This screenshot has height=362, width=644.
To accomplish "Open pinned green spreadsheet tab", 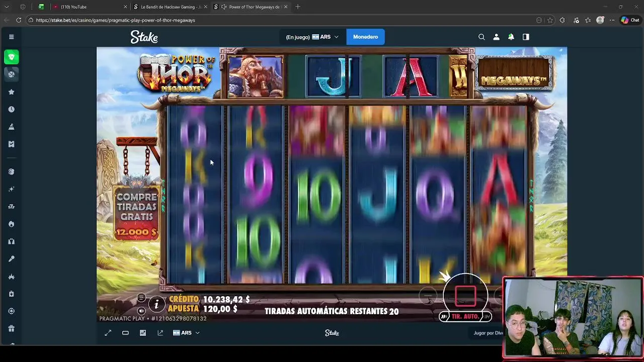I will [41, 7].
